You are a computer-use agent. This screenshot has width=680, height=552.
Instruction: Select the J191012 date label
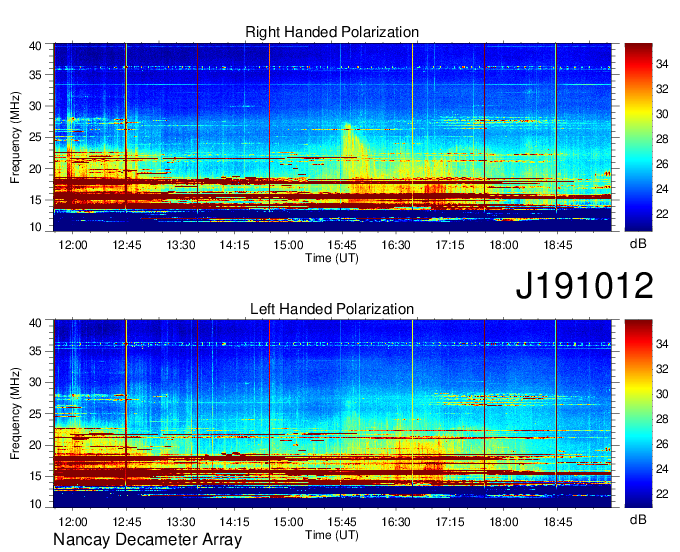584,285
